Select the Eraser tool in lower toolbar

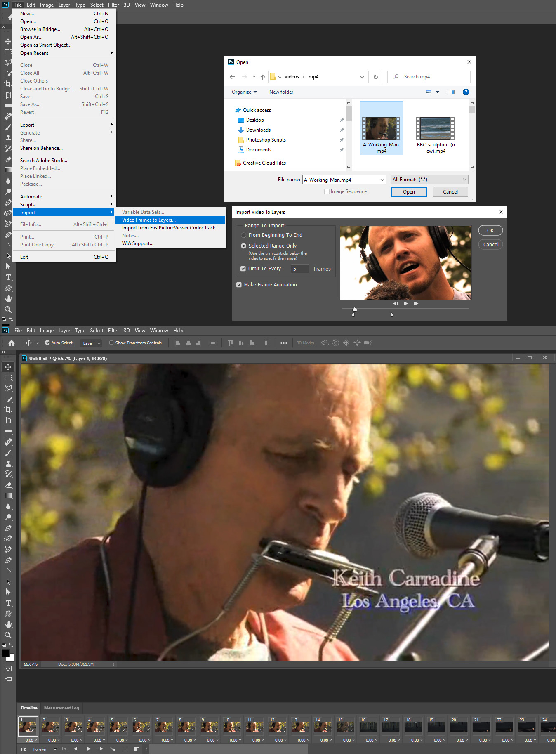tap(8, 485)
